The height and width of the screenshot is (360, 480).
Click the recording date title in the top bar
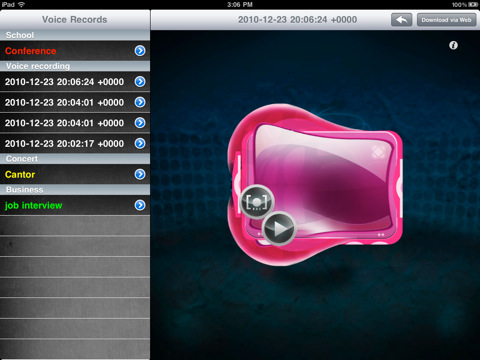click(x=297, y=20)
